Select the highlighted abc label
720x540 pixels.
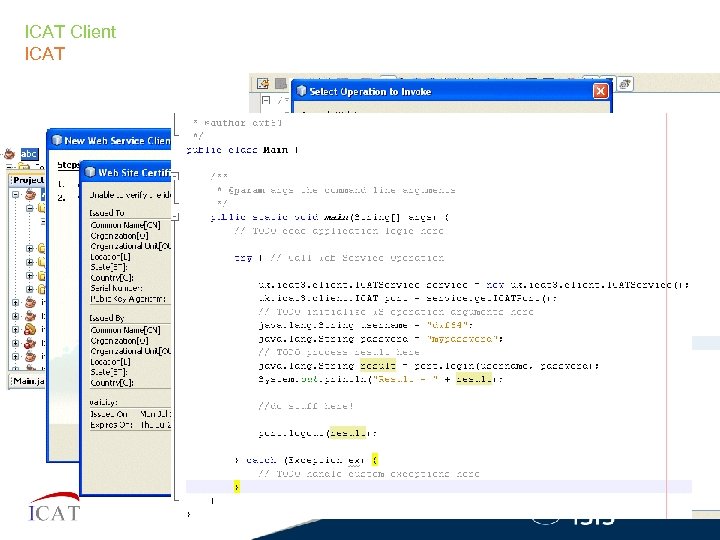pyautogui.click(x=29, y=154)
